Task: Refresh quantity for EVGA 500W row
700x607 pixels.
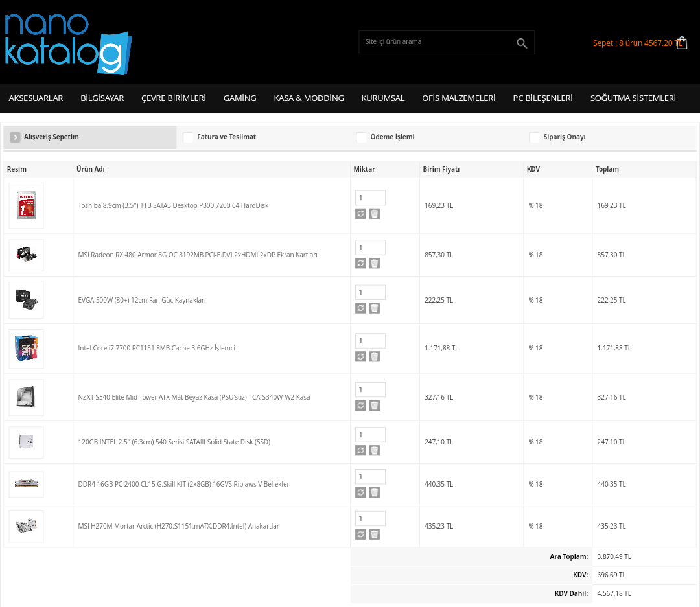Action: pos(360,308)
